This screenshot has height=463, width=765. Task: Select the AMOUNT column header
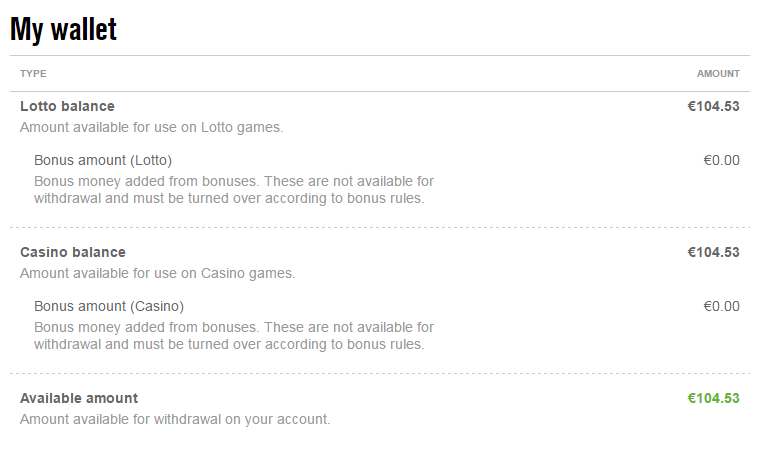(x=718, y=74)
